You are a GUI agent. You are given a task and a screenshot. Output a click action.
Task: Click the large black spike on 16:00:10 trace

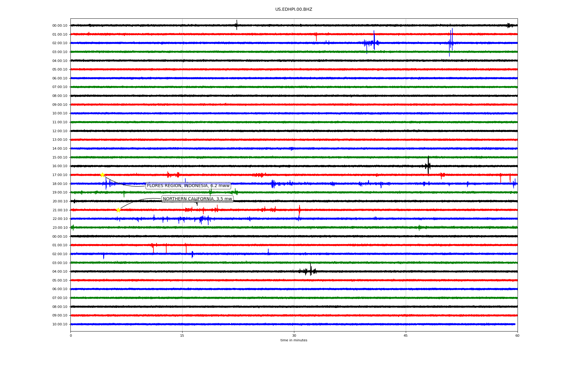[x=428, y=166]
